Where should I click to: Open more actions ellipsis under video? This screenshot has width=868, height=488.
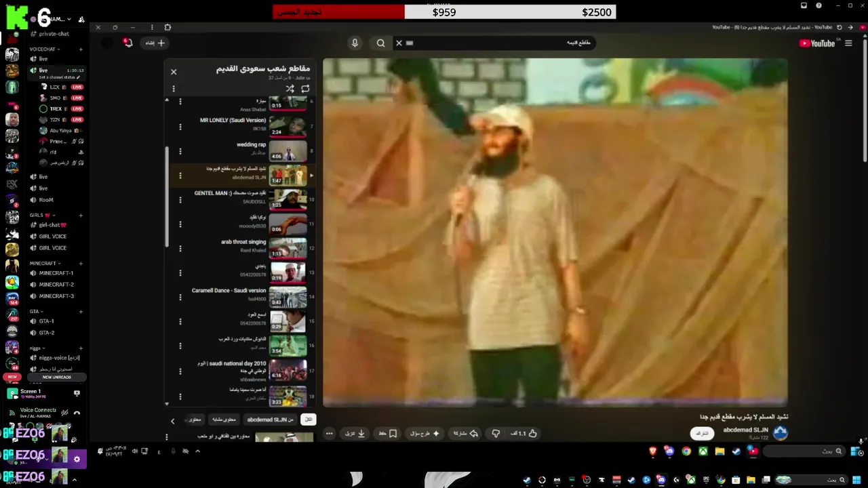coord(330,433)
